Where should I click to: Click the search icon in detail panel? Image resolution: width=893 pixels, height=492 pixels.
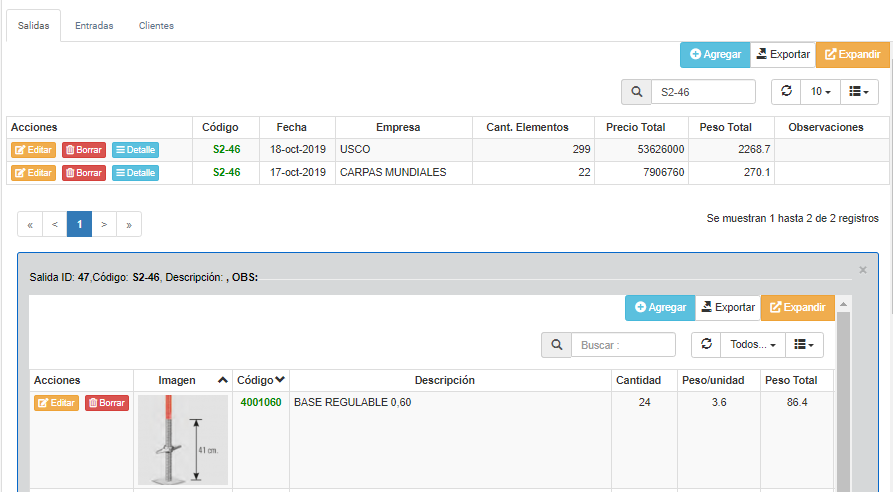coord(556,345)
